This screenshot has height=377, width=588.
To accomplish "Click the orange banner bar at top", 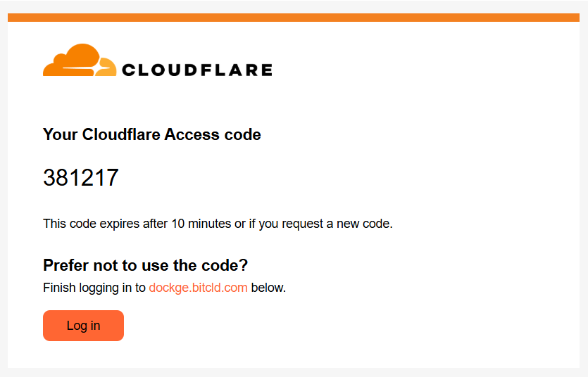I will tap(293, 18).
